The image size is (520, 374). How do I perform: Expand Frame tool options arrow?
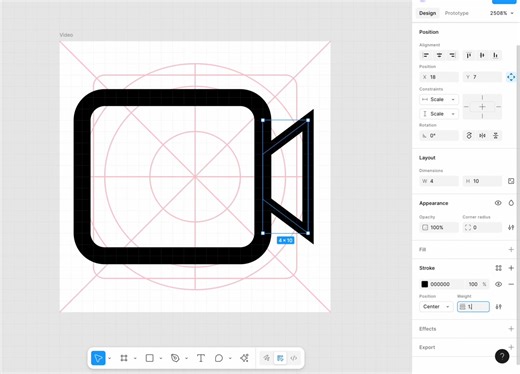[135, 358]
